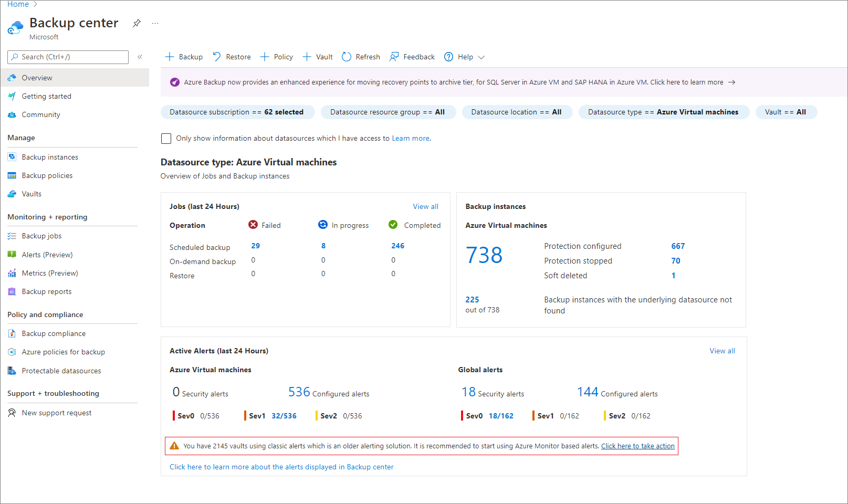Screen dimensions: 848x504
Task: Click the Backup center cloud icon
Action: tap(15, 28)
